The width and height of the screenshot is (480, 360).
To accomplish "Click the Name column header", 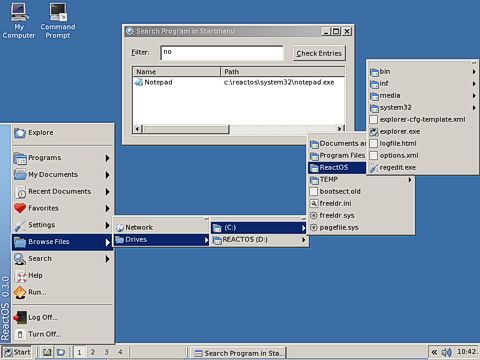I will (177, 72).
